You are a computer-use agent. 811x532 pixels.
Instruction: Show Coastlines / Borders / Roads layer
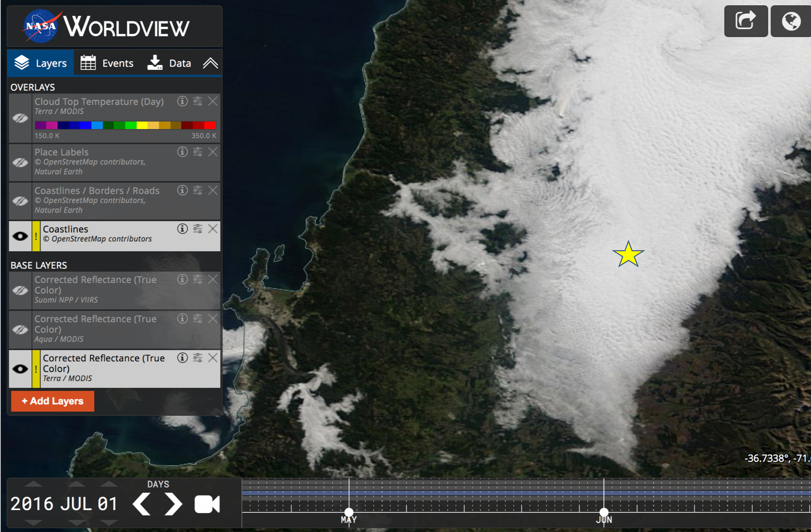click(20, 201)
